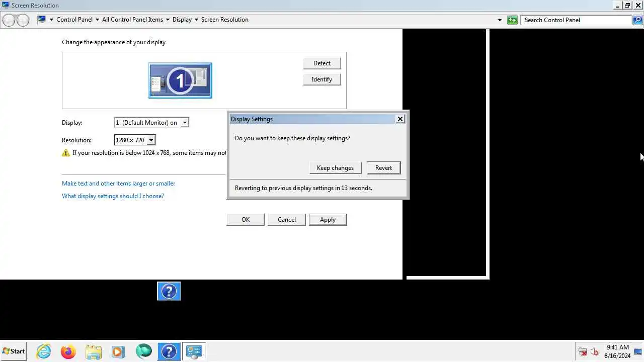Open Windows Media Player from taskbar

118,351
